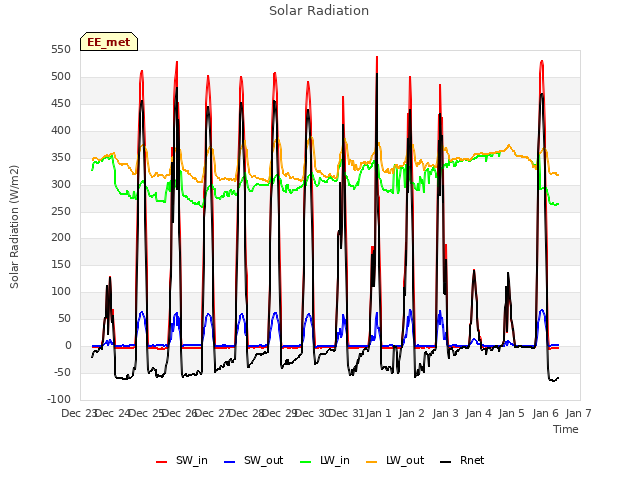Click the Jan 2 x-axis label
This screenshot has height=480, width=640.
pos(412,413)
